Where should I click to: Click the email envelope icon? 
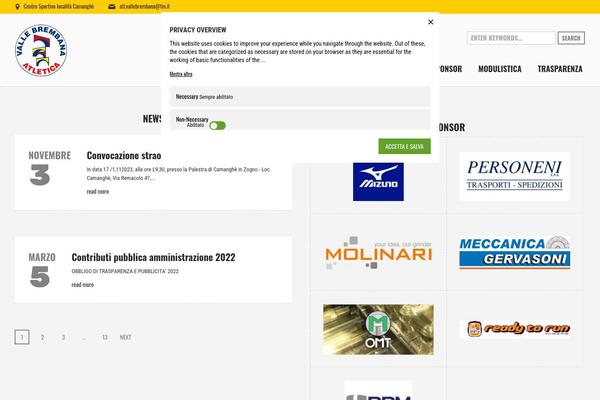pos(112,7)
